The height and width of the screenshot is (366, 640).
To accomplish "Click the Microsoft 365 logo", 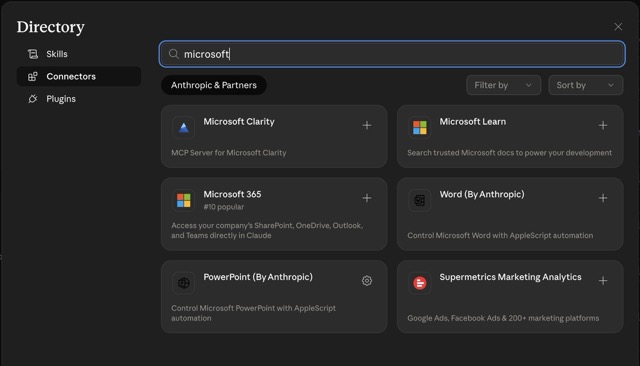I will point(184,200).
